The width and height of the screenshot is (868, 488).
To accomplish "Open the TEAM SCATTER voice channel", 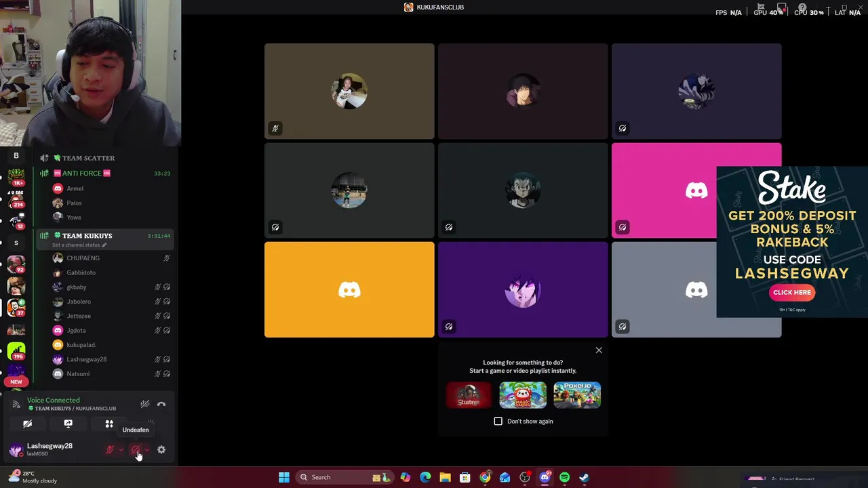I will click(x=104, y=158).
